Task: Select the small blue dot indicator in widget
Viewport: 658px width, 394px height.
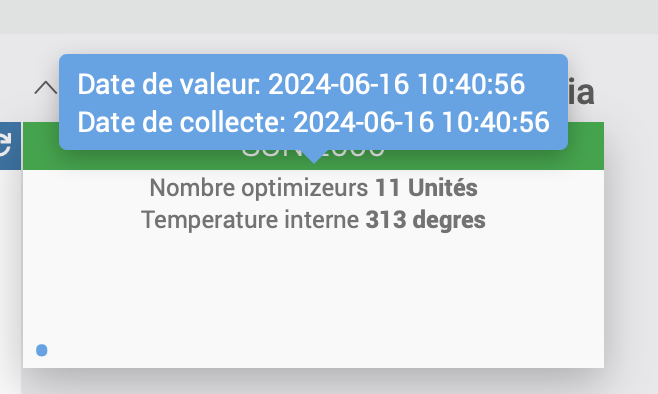Action: coord(42,350)
